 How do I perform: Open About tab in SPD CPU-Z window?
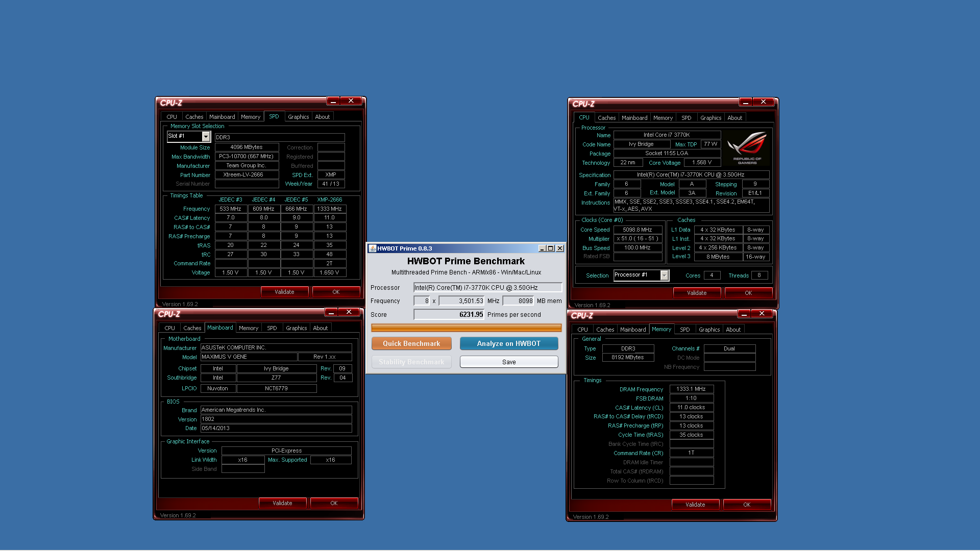322,117
